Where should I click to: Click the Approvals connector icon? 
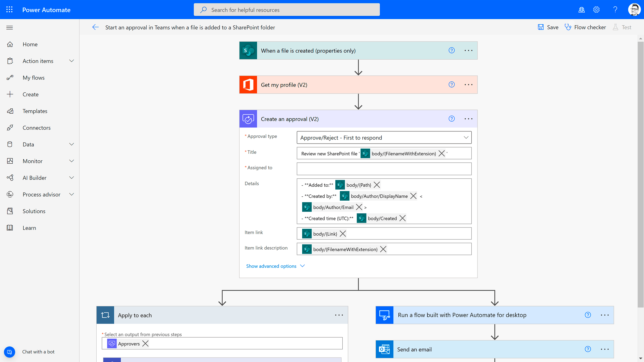(248, 118)
